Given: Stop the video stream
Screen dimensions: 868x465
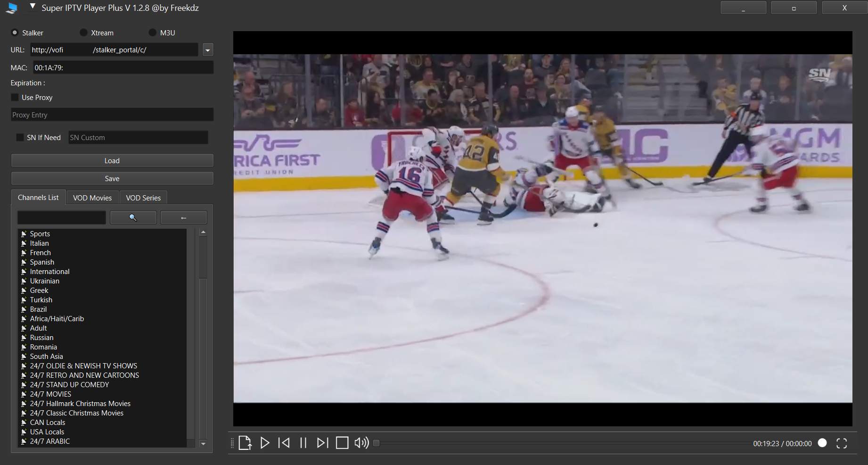Looking at the screenshot, I should [342, 443].
